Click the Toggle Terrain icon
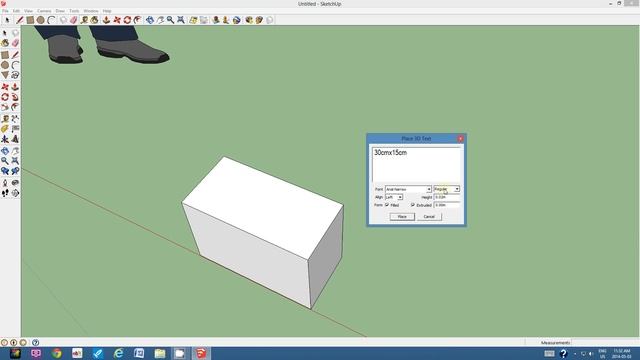 203,20
